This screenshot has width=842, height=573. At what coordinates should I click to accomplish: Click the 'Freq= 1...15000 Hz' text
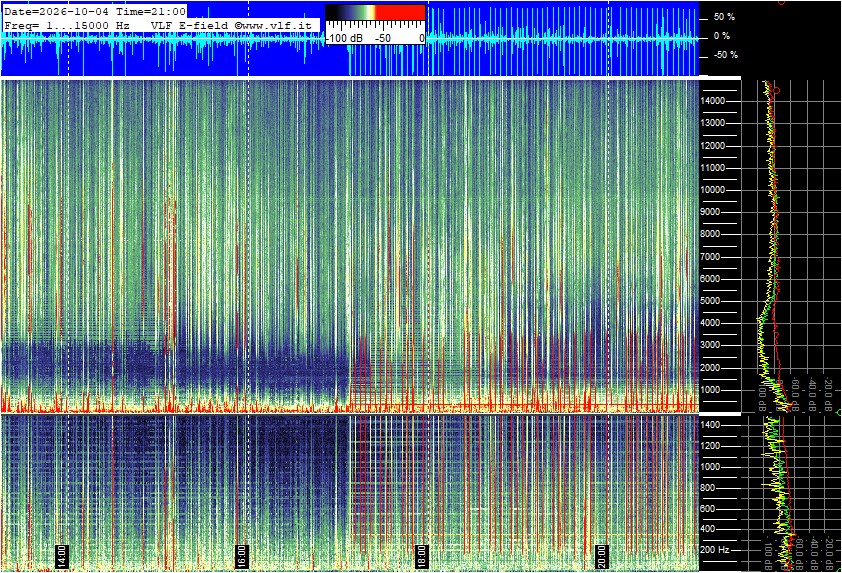pos(67,25)
